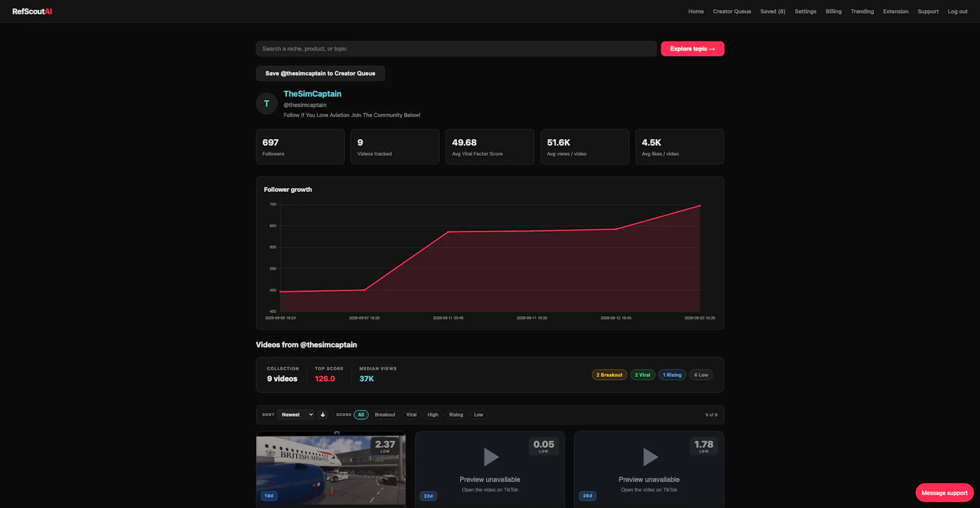This screenshot has height=508, width=980.
Task: Open the Extension page
Action: pyautogui.click(x=895, y=12)
